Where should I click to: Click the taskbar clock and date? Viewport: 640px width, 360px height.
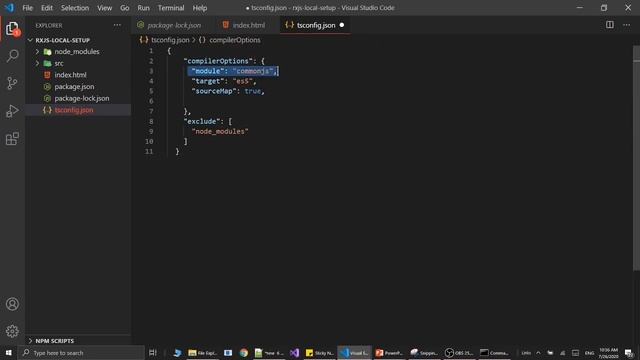pos(608,353)
